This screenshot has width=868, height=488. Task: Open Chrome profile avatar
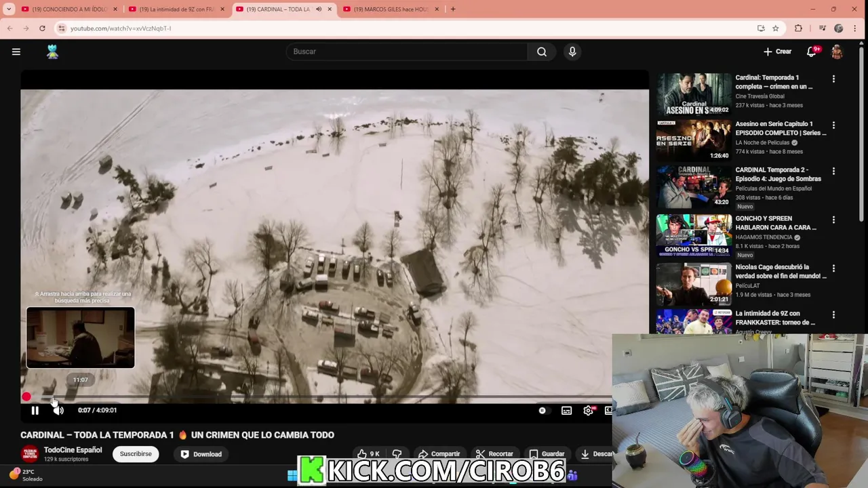coord(839,28)
